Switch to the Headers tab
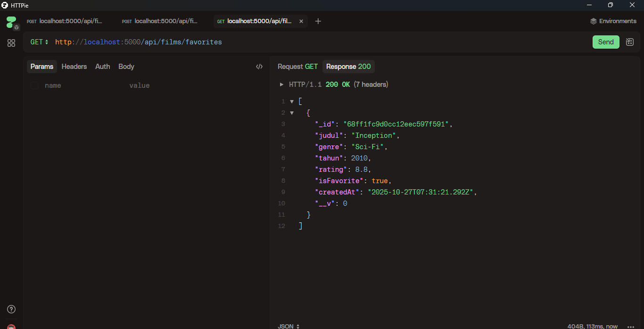 coord(74,67)
